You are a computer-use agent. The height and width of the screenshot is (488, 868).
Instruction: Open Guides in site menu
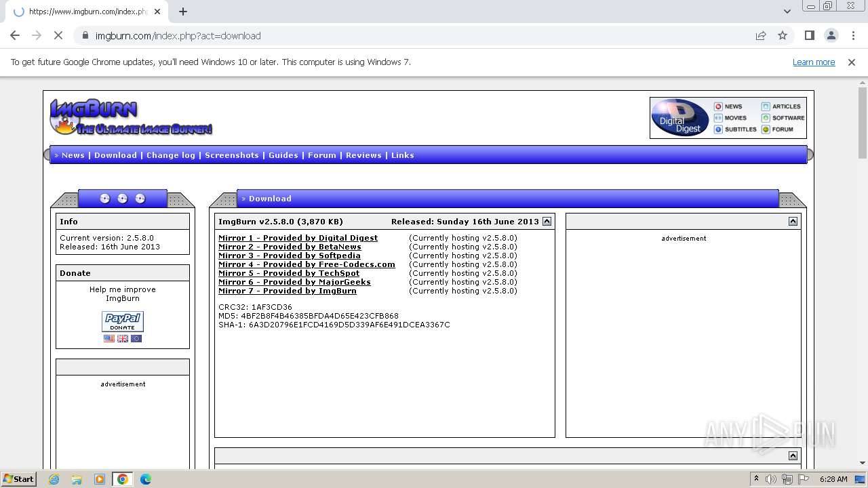coord(283,155)
